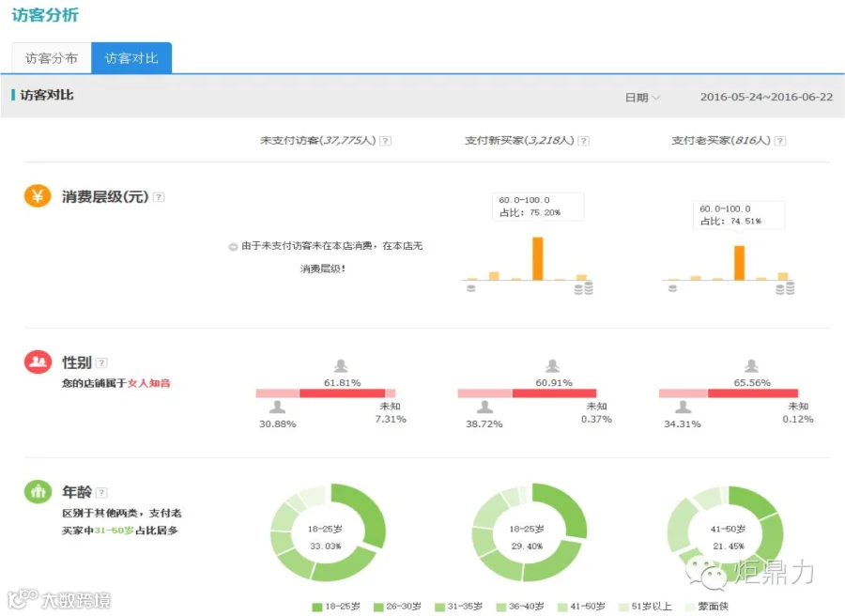Click the red 性别 people icon
Viewport: 845px width, 616px height.
[x=38, y=362]
